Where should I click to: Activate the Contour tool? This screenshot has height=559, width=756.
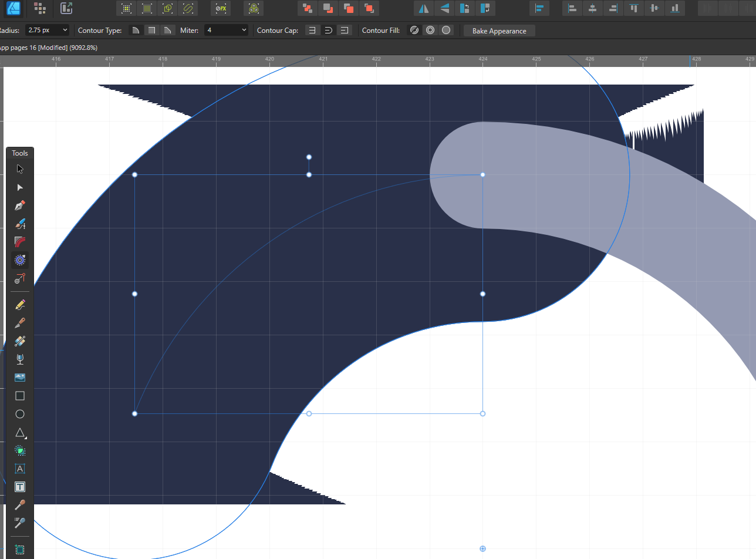point(20,260)
